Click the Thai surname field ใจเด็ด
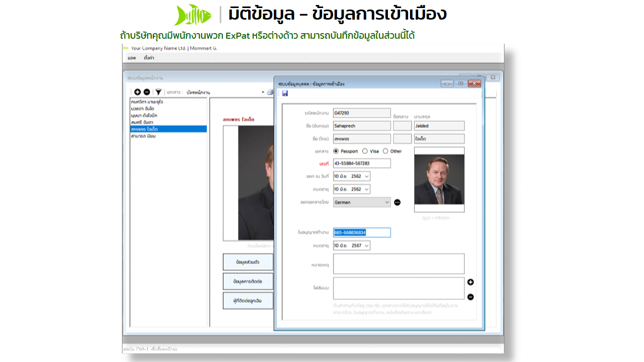This screenshot has height=362, width=644. pos(439,139)
